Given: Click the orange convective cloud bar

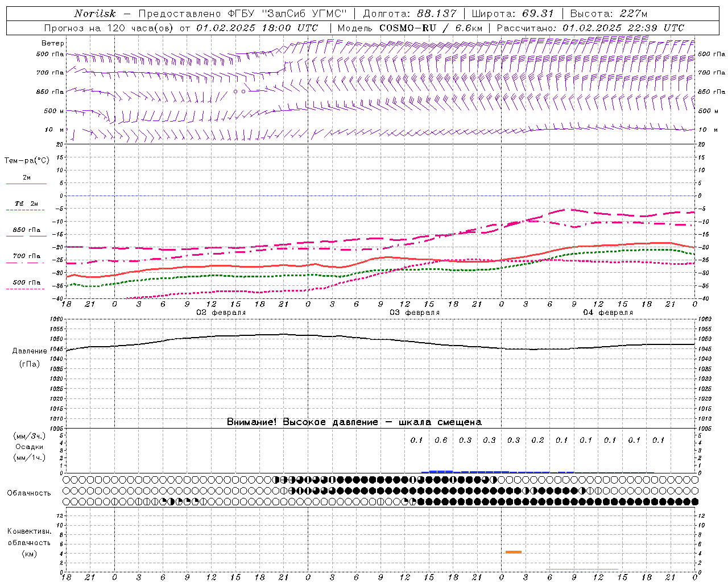Looking at the screenshot, I should click(x=514, y=552).
